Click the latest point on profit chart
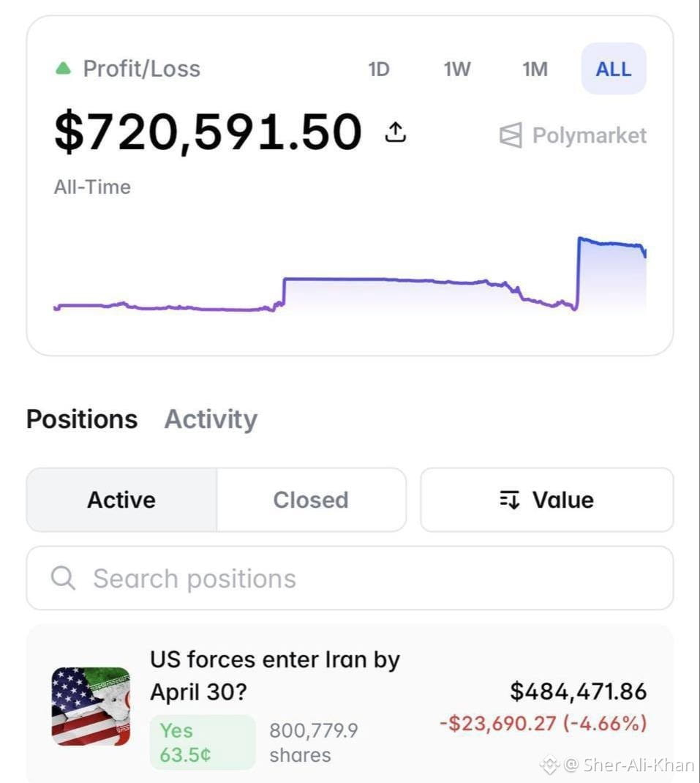 pyautogui.click(x=645, y=253)
